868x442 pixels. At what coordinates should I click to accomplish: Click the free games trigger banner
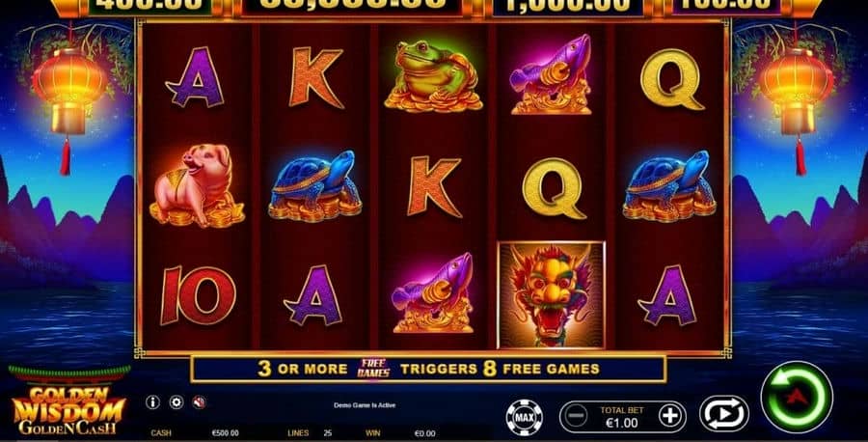pyautogui.click(x=428, y=369)
